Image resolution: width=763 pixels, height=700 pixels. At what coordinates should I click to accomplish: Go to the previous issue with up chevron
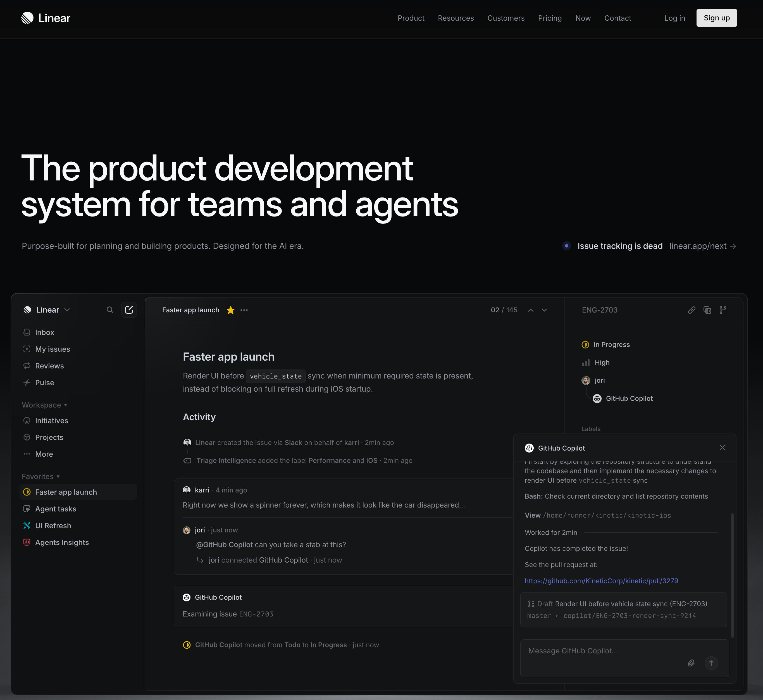coord(531,310)
